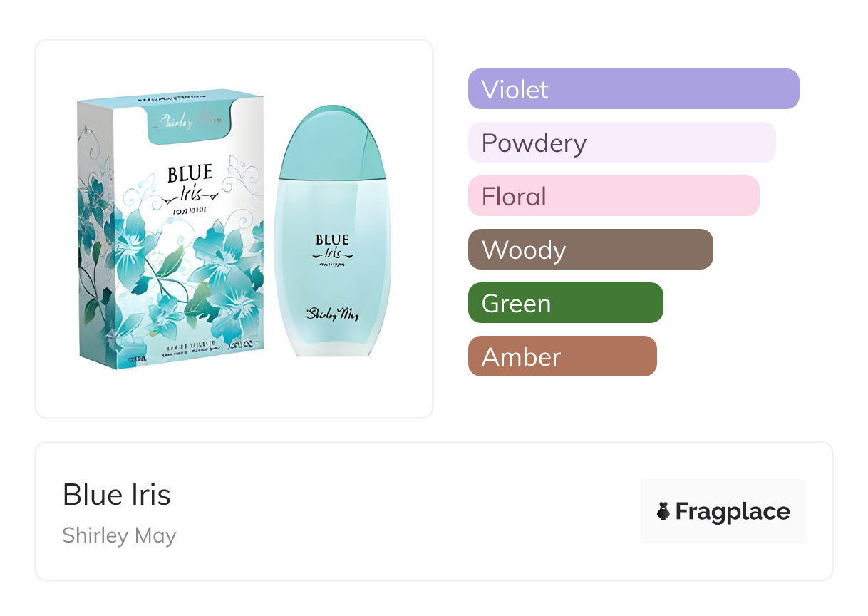Click the teal cap of the bottle

click(x=332, y=143)
